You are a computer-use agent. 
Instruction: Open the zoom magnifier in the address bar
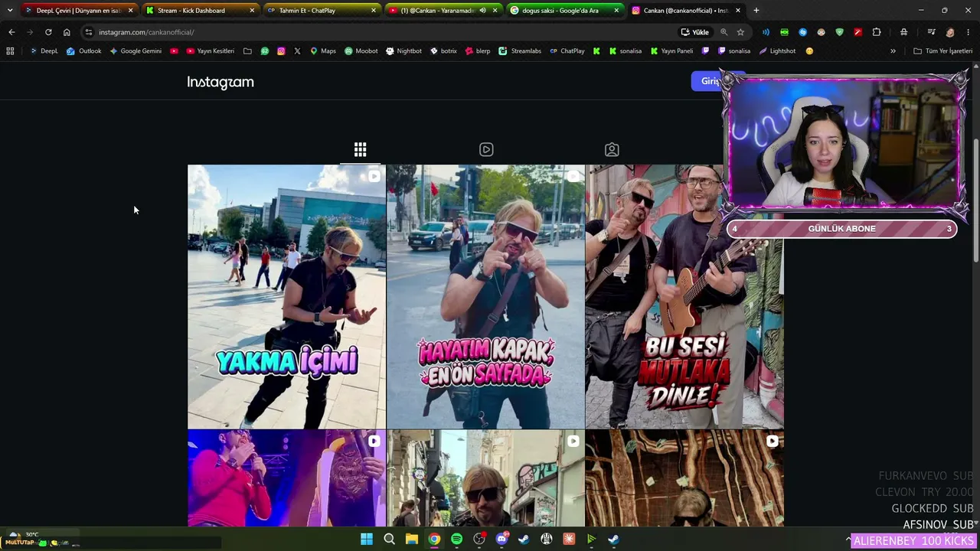724,32
